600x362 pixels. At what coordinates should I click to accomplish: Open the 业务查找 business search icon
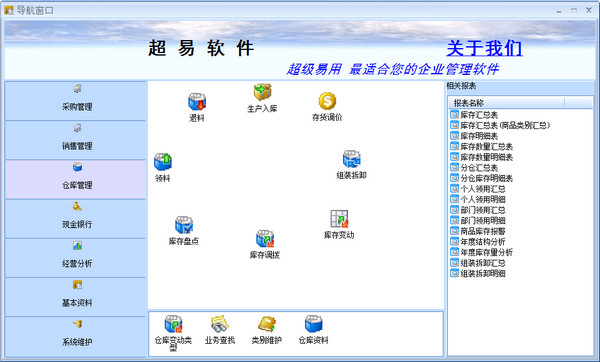click(x=220, y=324)
